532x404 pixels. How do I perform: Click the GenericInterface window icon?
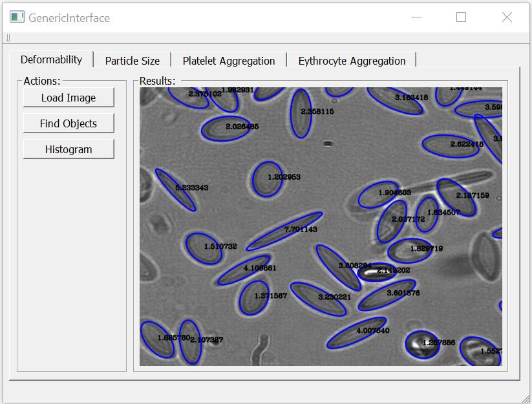[x=17, y=17]
